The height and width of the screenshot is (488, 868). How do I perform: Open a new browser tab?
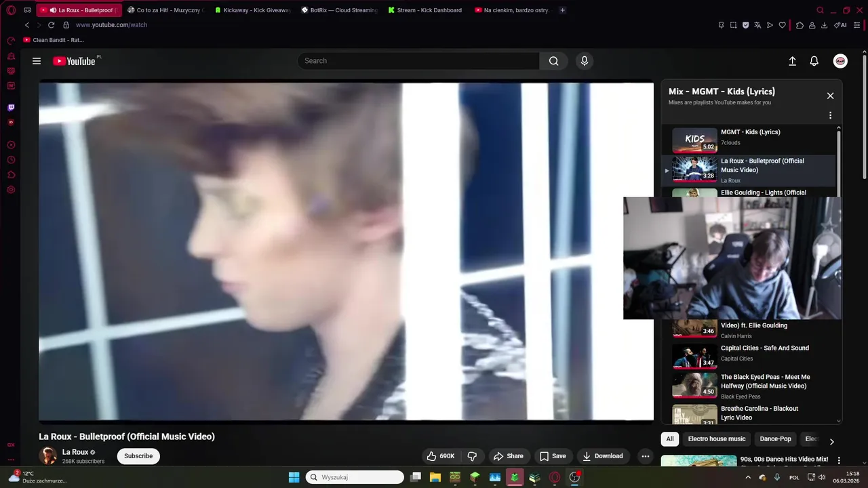tap(562, 10)
